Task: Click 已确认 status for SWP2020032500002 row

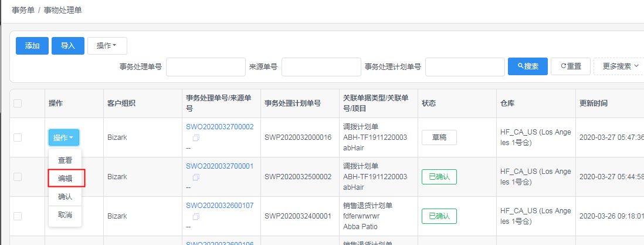Action: click(x=439, y=177)
